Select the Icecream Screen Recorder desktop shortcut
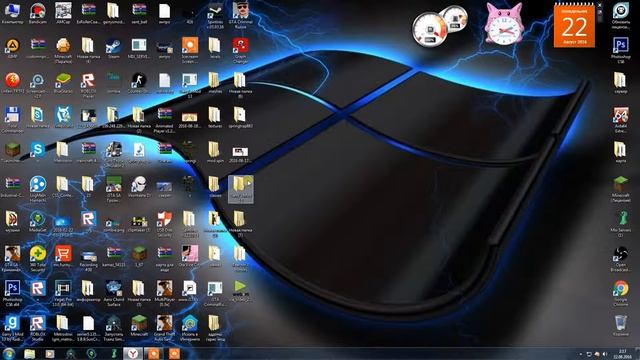640x360 pixels. tap(190, 50)
